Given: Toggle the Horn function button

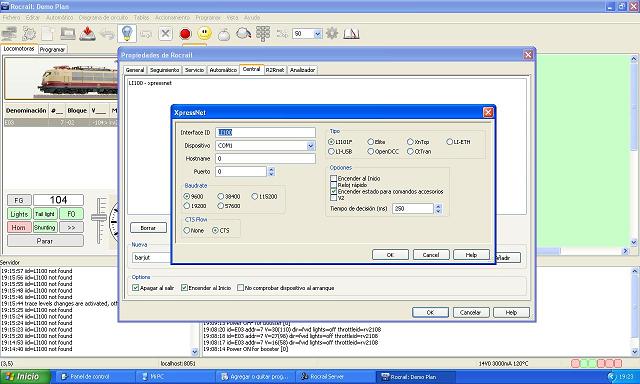Looking at the screenshot, I should tap(19, 227).
